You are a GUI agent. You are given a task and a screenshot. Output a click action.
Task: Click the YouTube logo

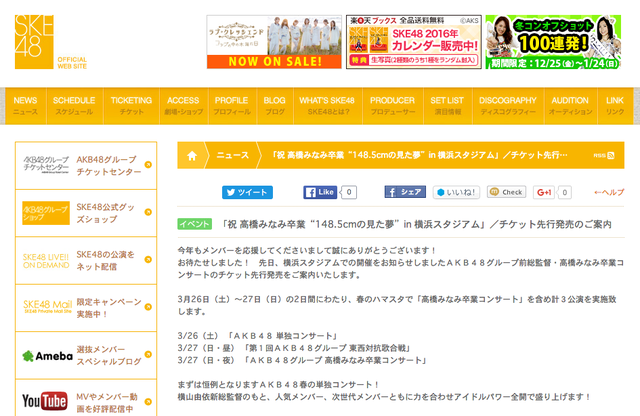click(44, 401)
